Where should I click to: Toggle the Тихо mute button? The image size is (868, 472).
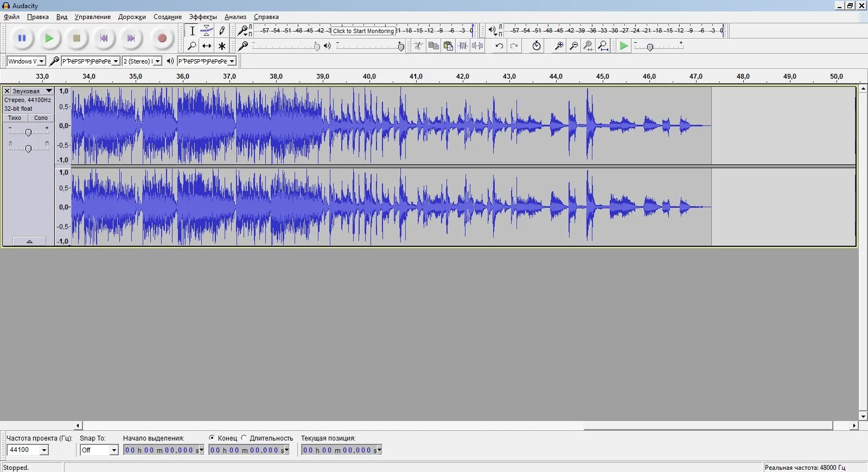(15, 118)
